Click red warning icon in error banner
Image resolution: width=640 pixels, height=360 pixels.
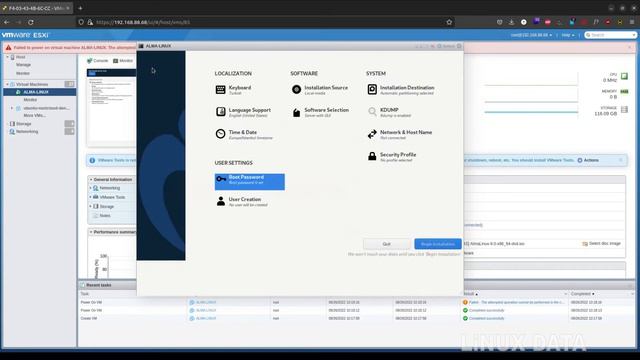coord(8,48)
